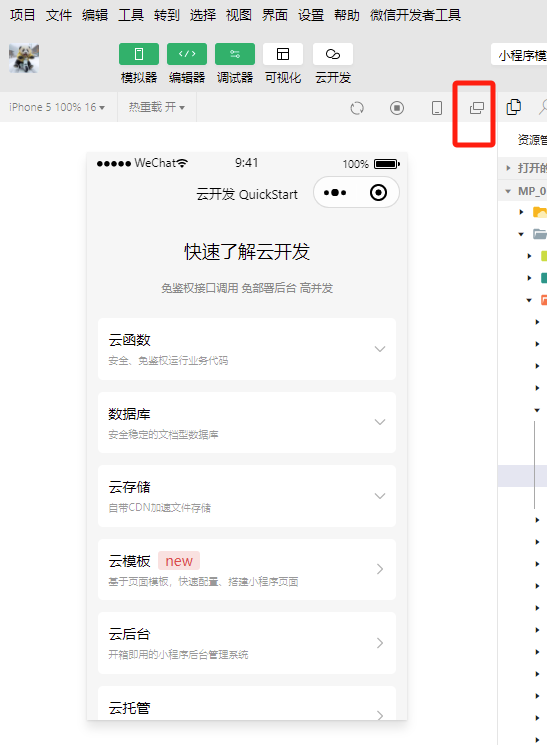Open the 界面 menu
Viewport: 547px width, 745px height.
point(275,15)
